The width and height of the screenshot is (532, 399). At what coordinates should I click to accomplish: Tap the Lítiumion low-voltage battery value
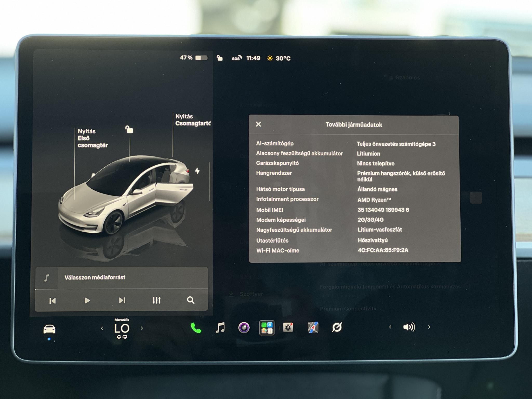[368, 154]
